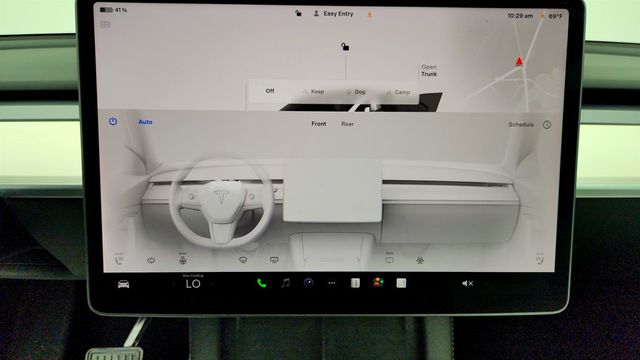Tap right arrow beside LO temperature

click(212, 284)
